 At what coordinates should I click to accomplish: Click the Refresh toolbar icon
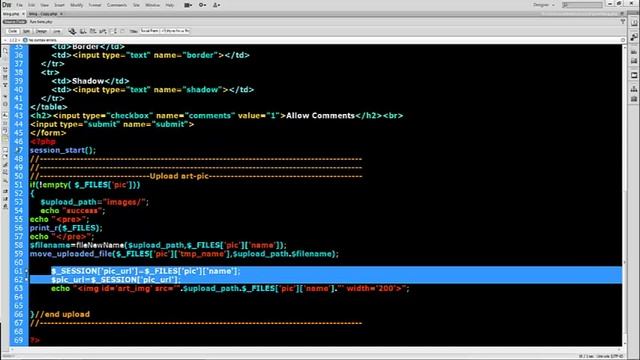point(122,31)
